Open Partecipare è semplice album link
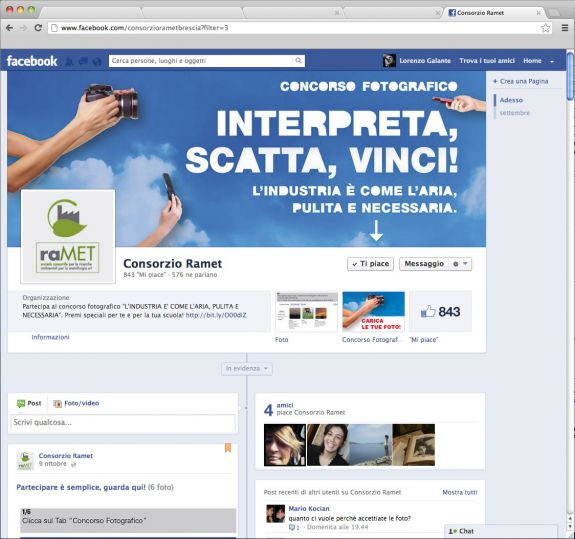575x539 pixels. pos(81,487)
